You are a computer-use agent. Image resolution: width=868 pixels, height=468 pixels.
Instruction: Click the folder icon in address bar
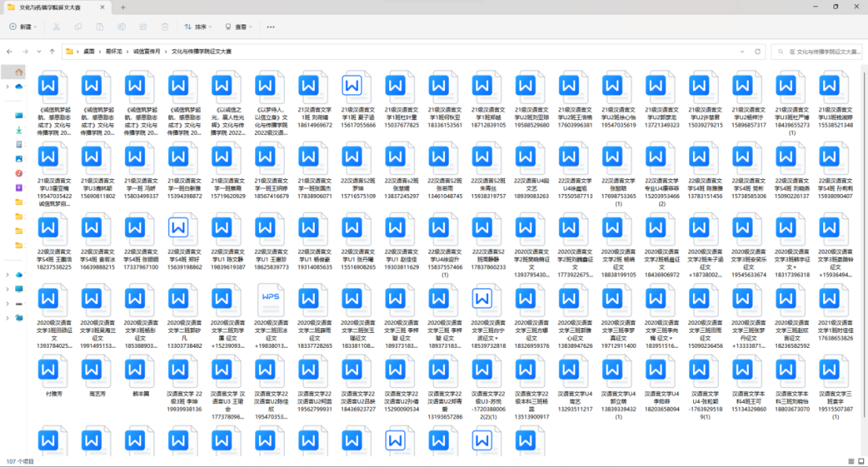point(69,52)
